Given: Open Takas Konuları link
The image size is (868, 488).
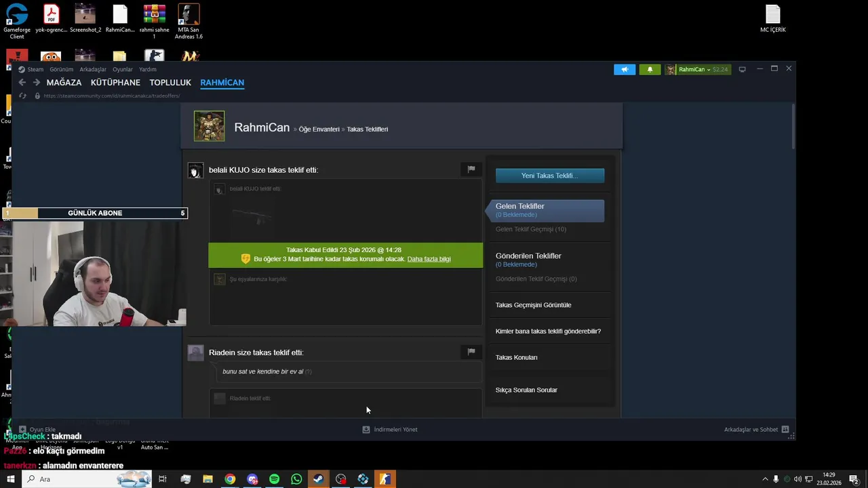Looking at the screenshot, I should pos(516,357).
